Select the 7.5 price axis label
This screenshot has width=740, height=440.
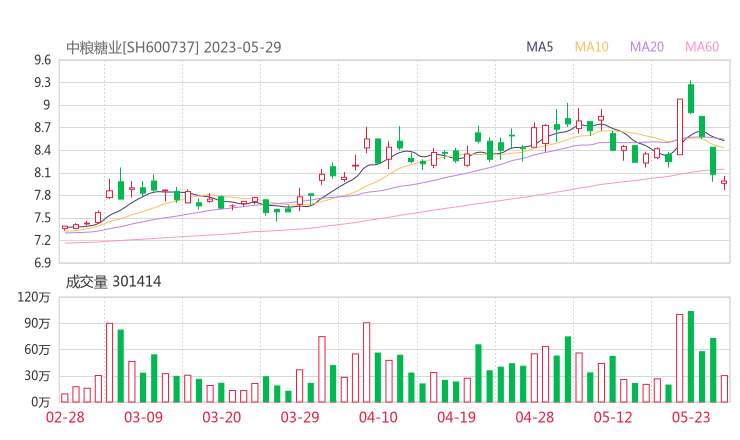[42, 218]
